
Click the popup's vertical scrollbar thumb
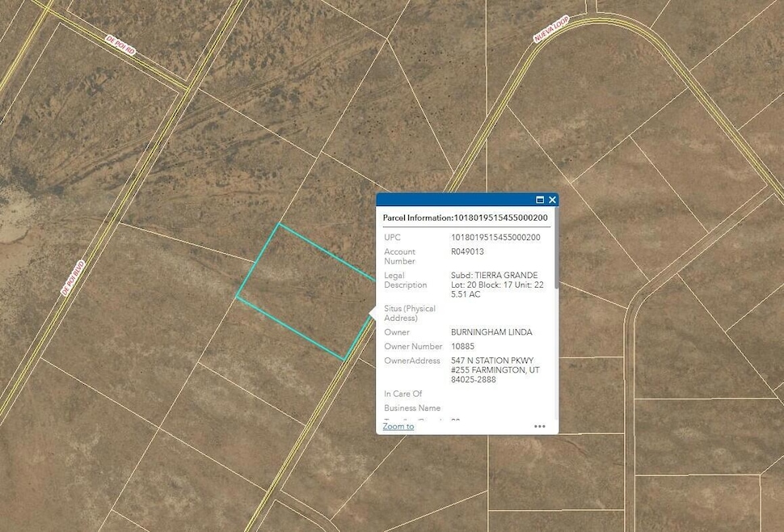coord(557,248)
